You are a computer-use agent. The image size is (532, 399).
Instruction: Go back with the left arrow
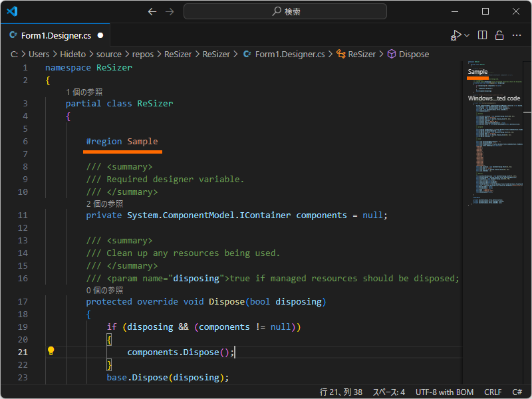coord(152,11)
